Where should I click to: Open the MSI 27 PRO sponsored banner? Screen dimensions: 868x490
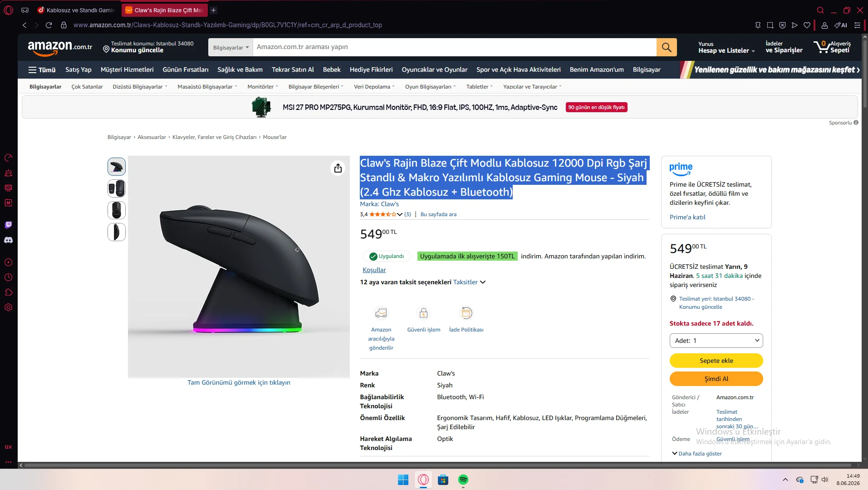point(439,108)
